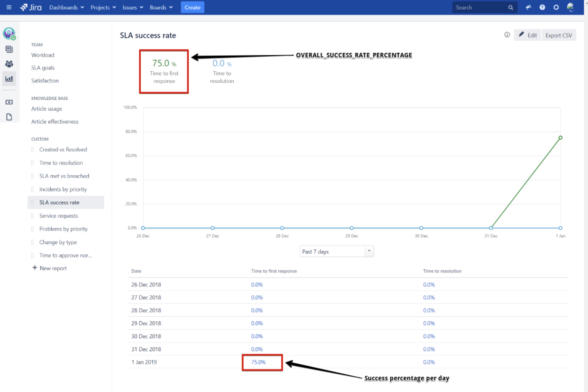
Task: Open the help question mark icon
Action: pyautogui.click(x=542, y=7)
